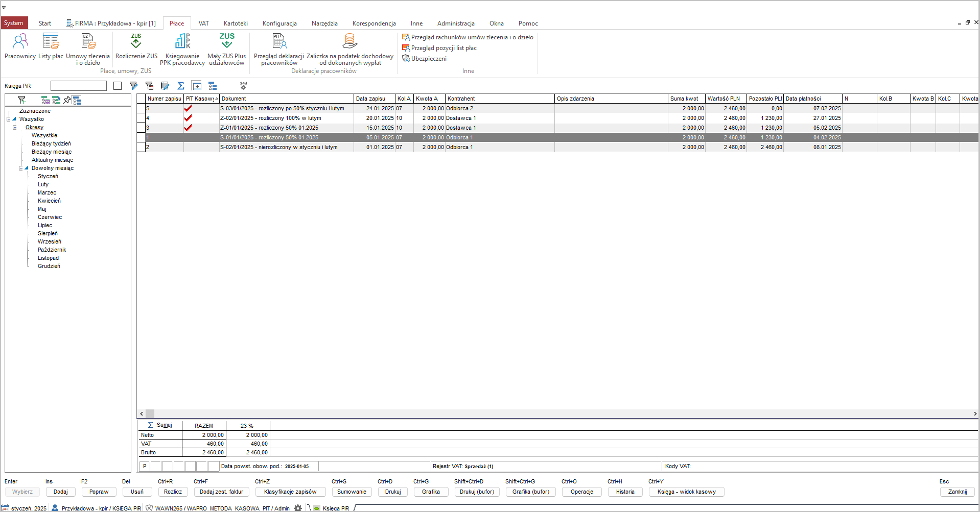This screenshot has height=512, width=980.
Task: Open the System menu
Action: click(14, 23)
